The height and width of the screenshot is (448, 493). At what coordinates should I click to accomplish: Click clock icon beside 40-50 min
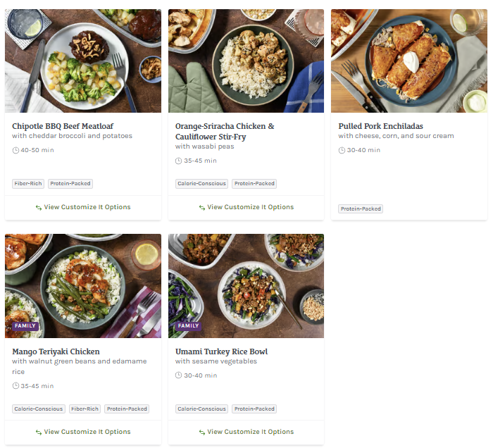pos(15,151)
